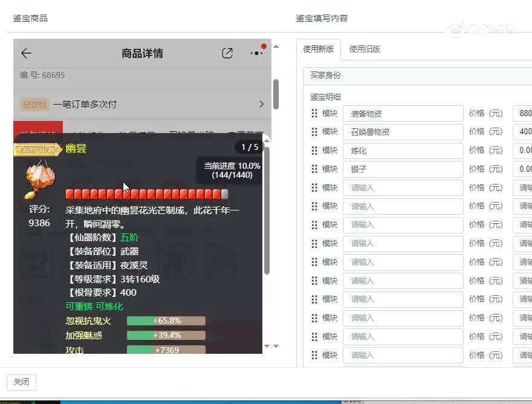The width and height of the screenshot is (532, 404).
Task: Click price field showing 400 for 召唤兽物资
Action: (522, 132)
